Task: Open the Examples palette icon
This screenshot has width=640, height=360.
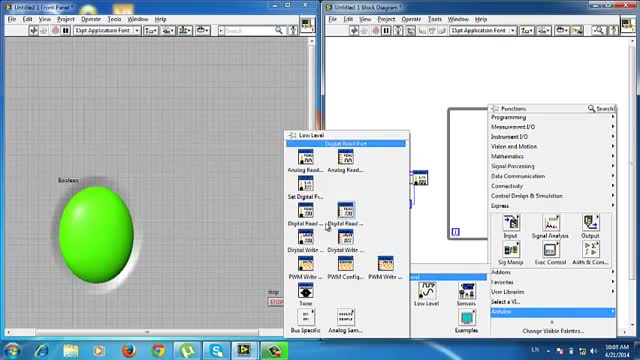Action: click(x=467, y=318)
